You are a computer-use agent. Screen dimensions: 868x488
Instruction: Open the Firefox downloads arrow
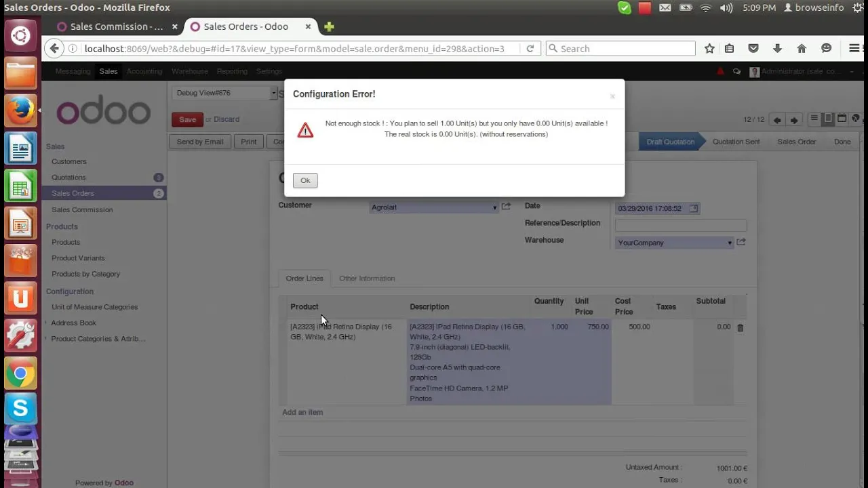click(x=777, y=48)
